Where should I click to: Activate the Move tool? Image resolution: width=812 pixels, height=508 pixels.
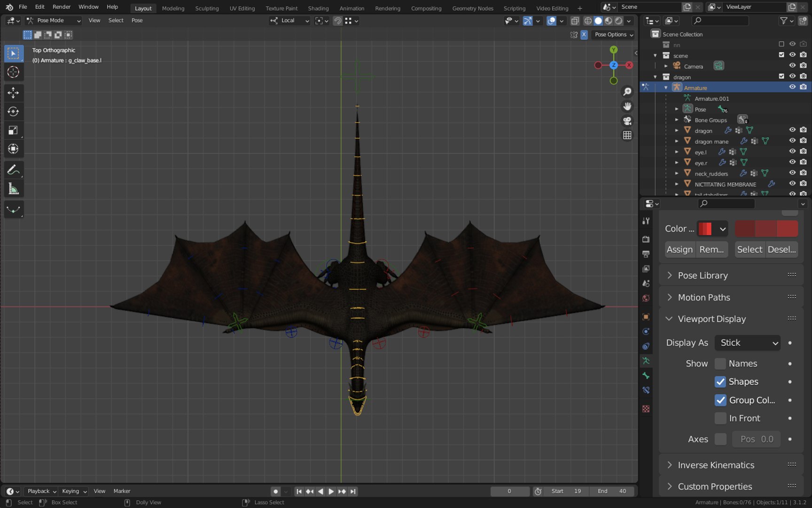(x=14, y=93)
